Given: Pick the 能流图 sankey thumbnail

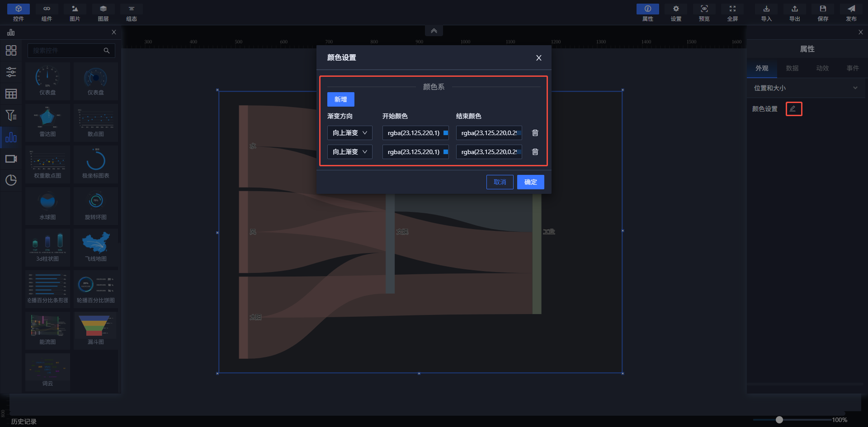Looking at the screenshot, I should 47,331.
